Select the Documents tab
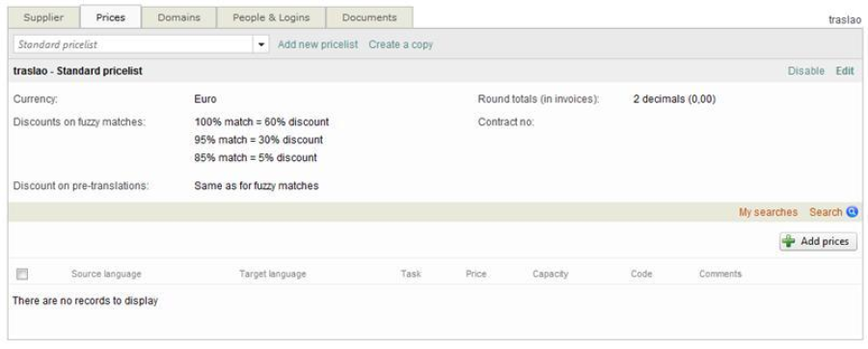This screenshot has width=868, height=349. point(369,17)
